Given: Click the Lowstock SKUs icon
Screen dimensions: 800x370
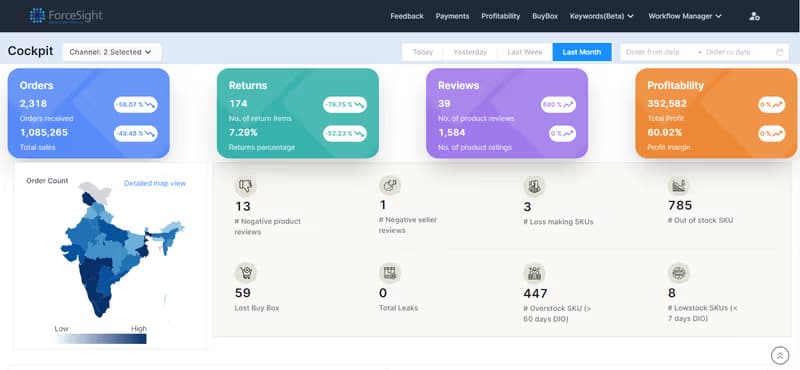Looking at the screenshot, I should [679, 273].
